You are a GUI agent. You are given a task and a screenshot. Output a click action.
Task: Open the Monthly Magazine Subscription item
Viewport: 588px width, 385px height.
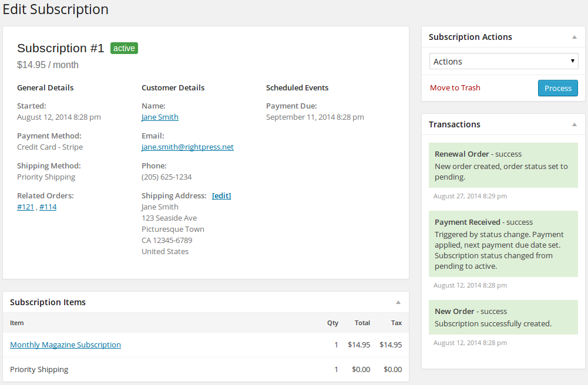click(x=65, y=345)
